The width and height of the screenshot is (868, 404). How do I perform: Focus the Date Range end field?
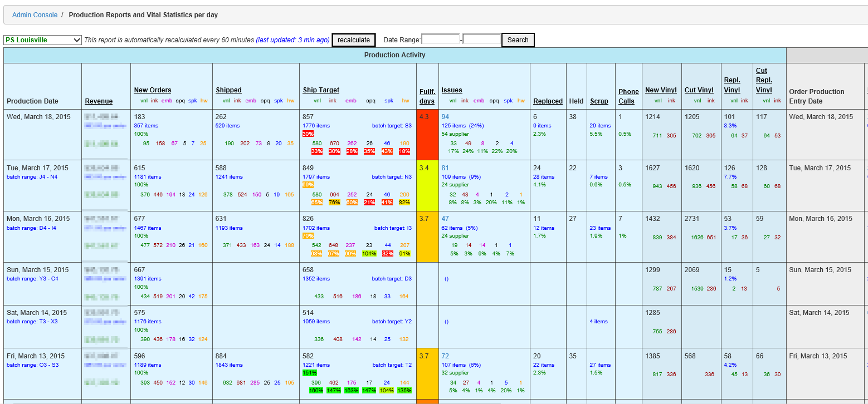tap(482, 40)
